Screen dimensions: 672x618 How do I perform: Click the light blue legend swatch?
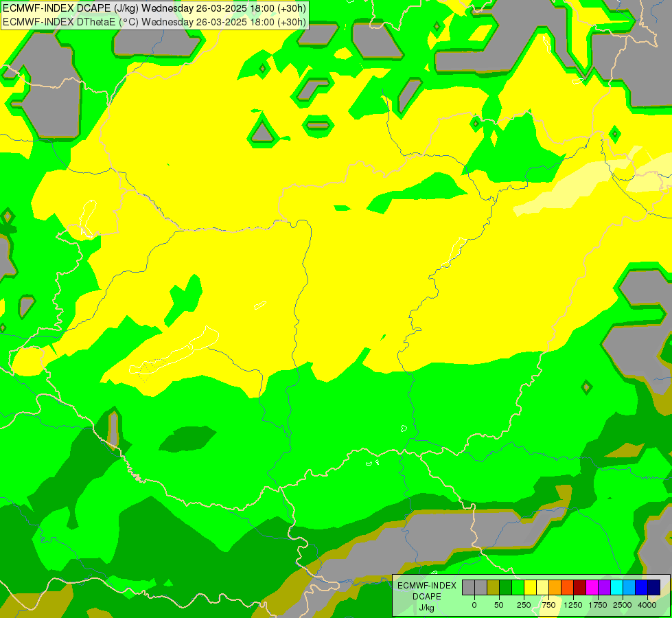[629, 587]
